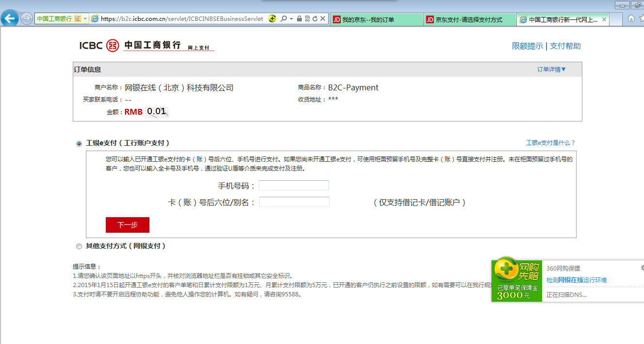This screenshot has width=644, height=344.
Task: Open the address bar search dropdown arrow
Action: tap(291, 19)
